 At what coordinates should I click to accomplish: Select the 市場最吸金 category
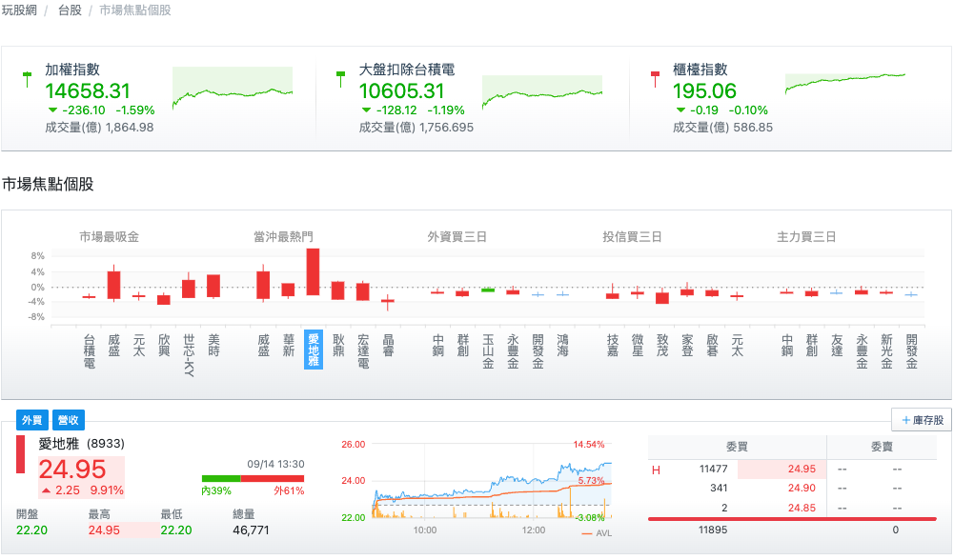(x=109, y=236)
